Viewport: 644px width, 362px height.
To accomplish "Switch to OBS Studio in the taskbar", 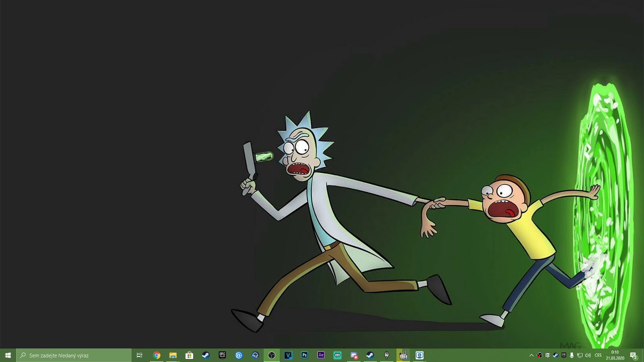I will pos(272,355).
